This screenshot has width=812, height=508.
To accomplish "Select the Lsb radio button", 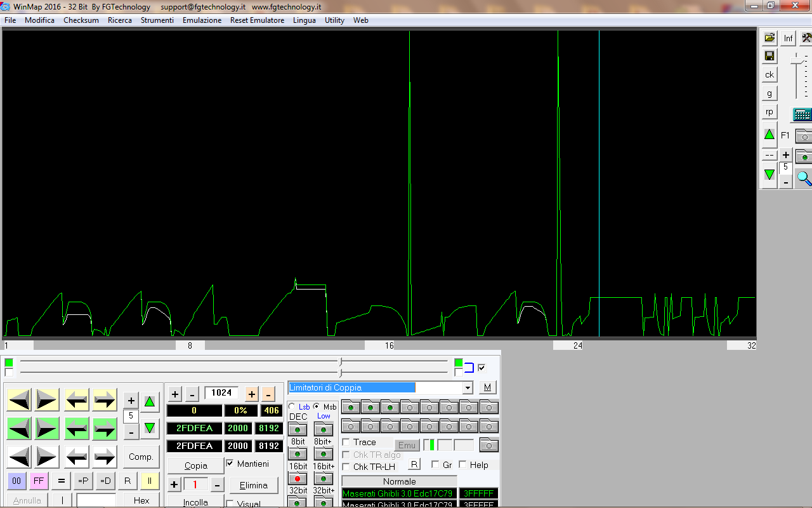I will pyautogui.click(x=292, y=406).
